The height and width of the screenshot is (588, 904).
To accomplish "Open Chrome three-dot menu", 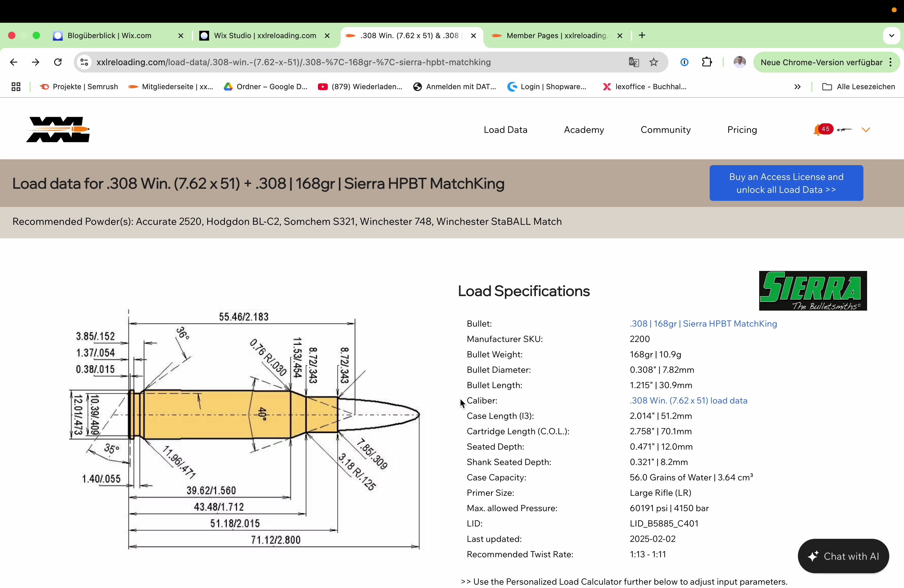I will (891, 62).
